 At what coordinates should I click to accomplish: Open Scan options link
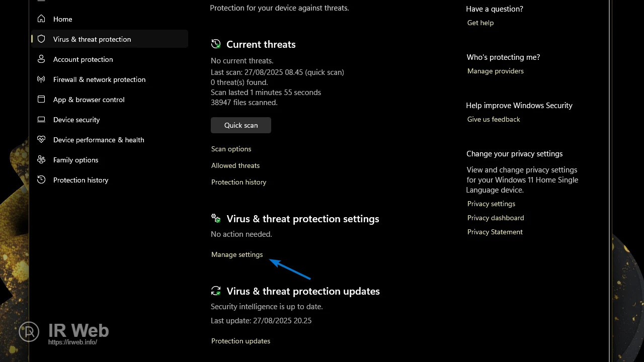231,149
